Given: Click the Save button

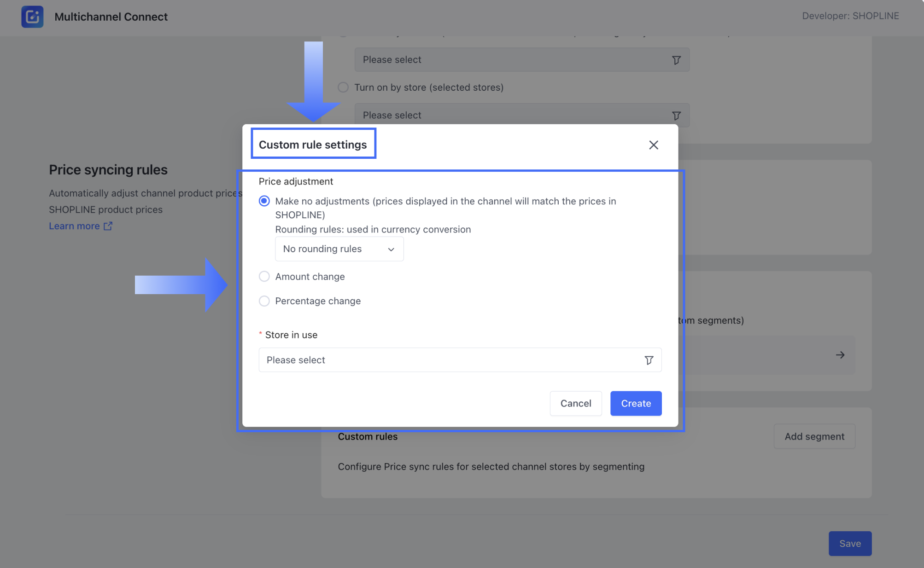Looking at the screenshot, I should click(849, 544).
